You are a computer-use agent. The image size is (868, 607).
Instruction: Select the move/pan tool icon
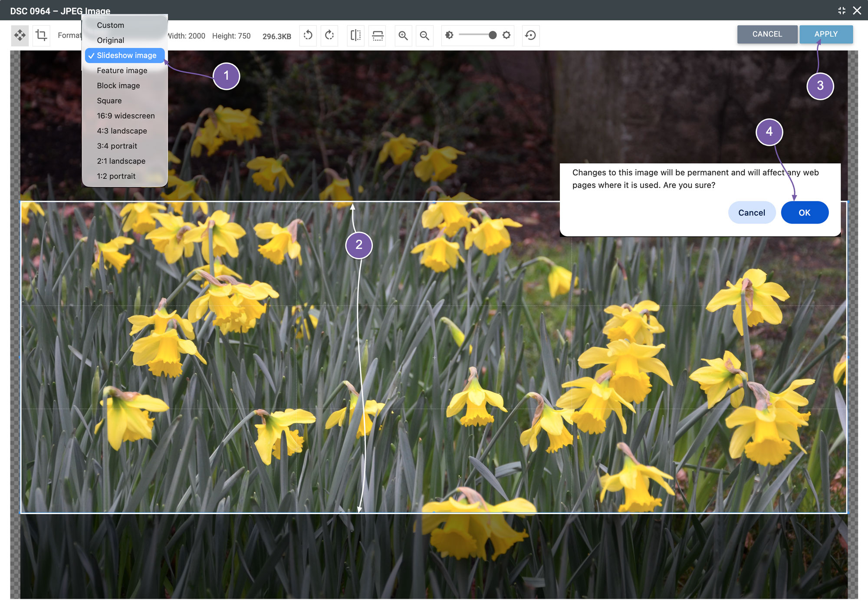coord(20,35)
